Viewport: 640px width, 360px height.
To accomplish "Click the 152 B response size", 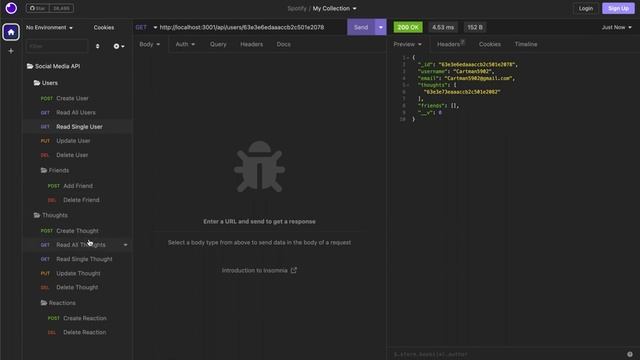I will pyautogui.click(x=475, y=27).
